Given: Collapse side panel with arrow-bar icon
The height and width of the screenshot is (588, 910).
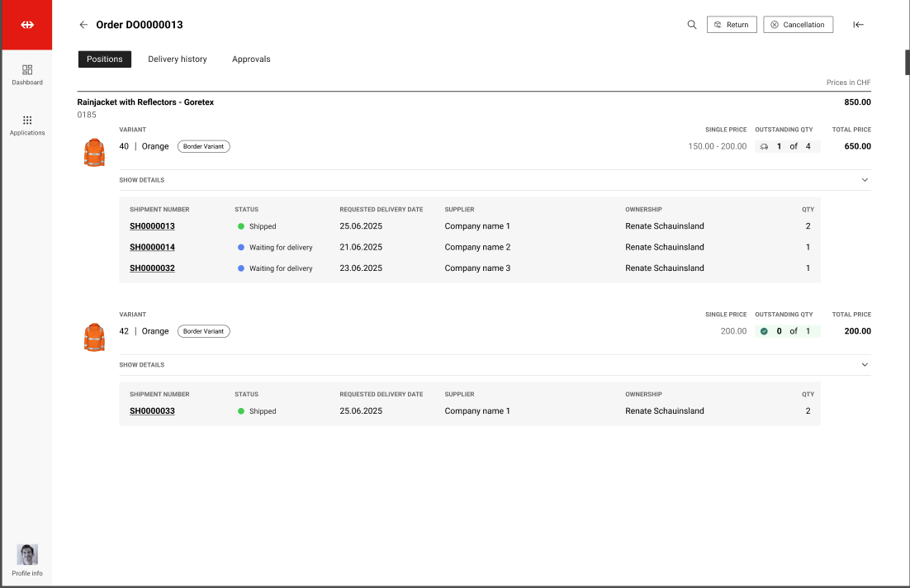Looking at the screenshot, I should 859,25.
